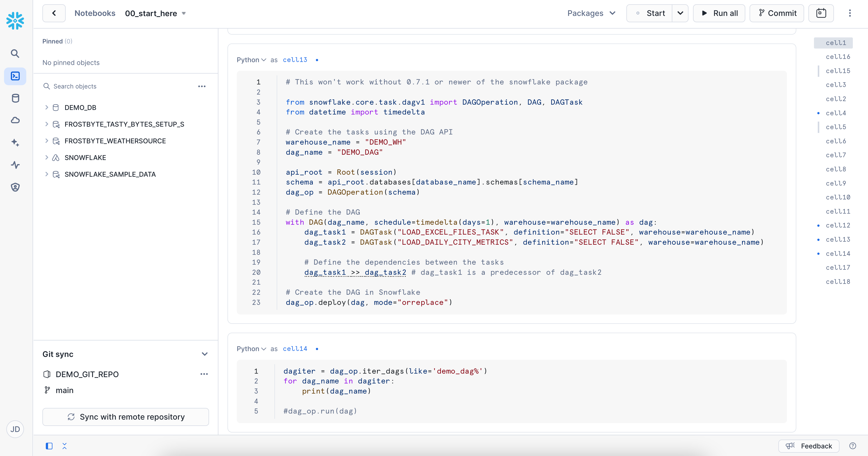Open the Data database icon in sidebar
The width and height of the screenshot is (868, 456).
pyautogui.click(x=15, y=98)
